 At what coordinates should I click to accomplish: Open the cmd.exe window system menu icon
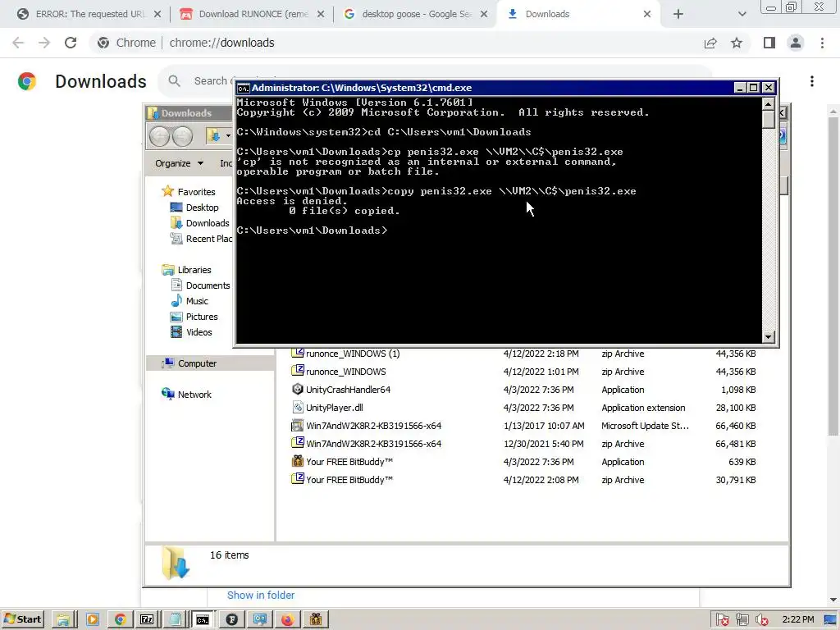point(243,88)
